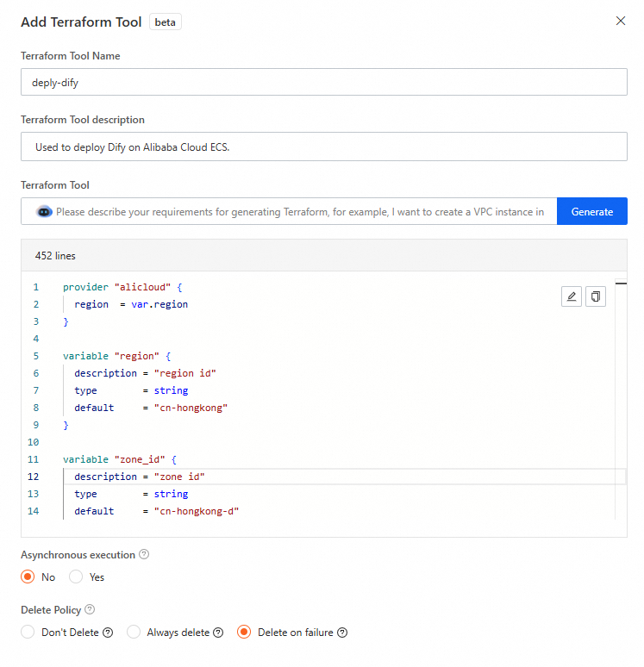This screenshot has width=644, height=667.
Task: Choose the Always delete policy option
Action: pos(134,633)
